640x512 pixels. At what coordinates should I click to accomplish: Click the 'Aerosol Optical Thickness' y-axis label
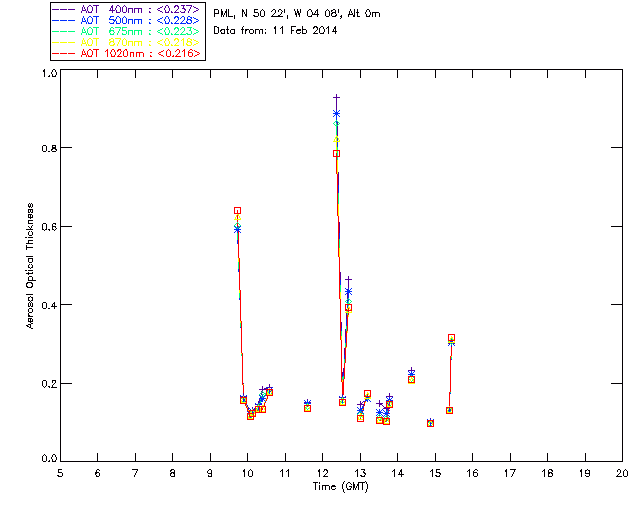(x=30, y=266)
